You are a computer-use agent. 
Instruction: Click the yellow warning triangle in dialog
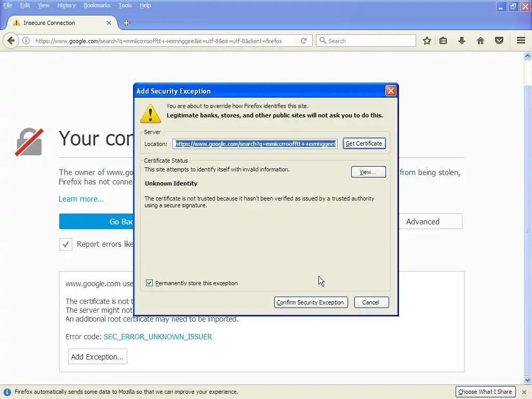[150, 114]
